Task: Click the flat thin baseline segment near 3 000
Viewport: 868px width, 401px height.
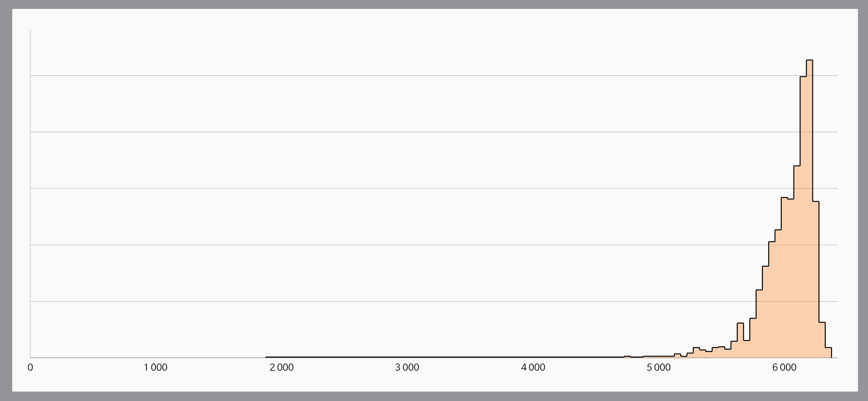Action: tap(407, 357)
